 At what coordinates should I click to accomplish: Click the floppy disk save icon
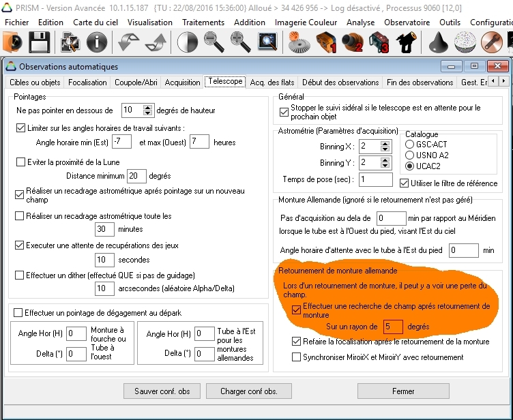coord(38,42)
